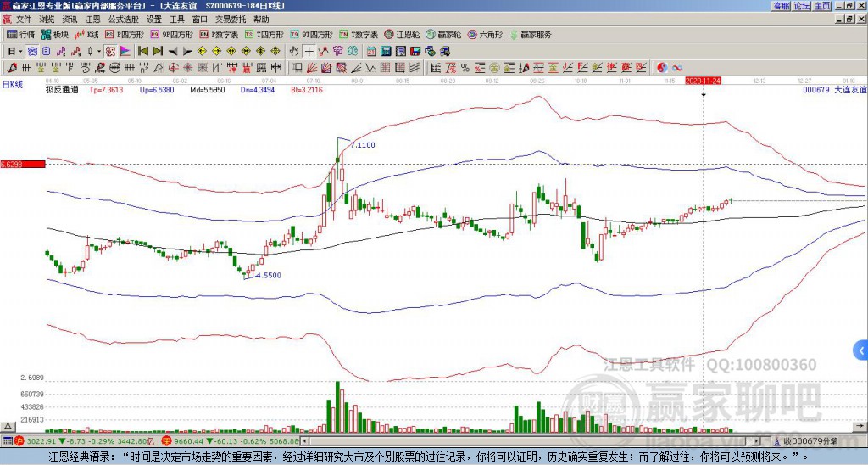Toggle the crosshair cursor tool
The height and width of the screenshot is (465, 868).
(x=309, y=52)
